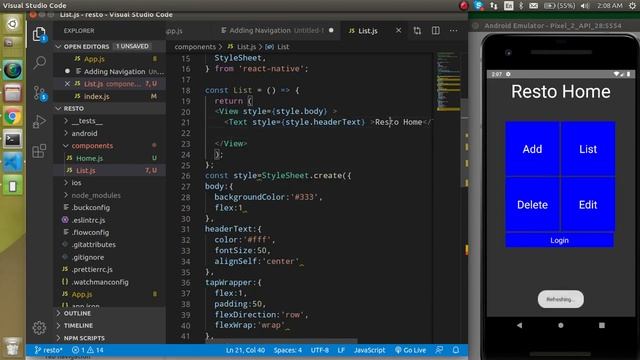Open the Search view in activity bar
The height and width of the screenshot is (360, 640).
pos(39,62)
